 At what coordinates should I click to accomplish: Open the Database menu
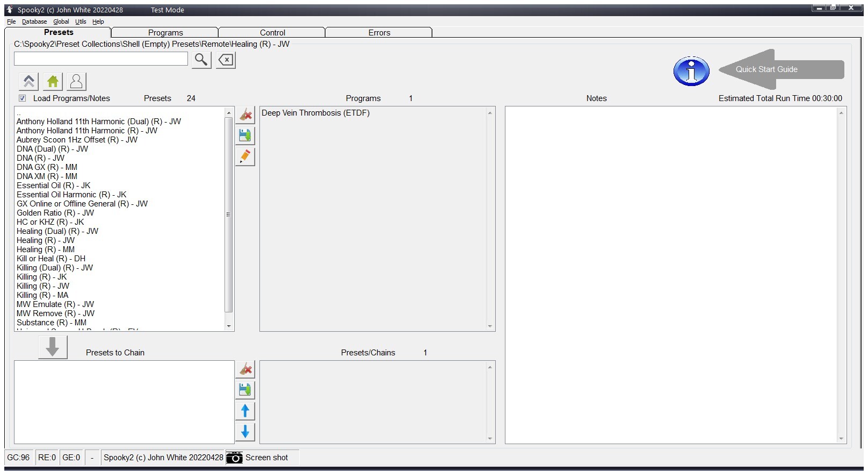(x=34, y=22)
